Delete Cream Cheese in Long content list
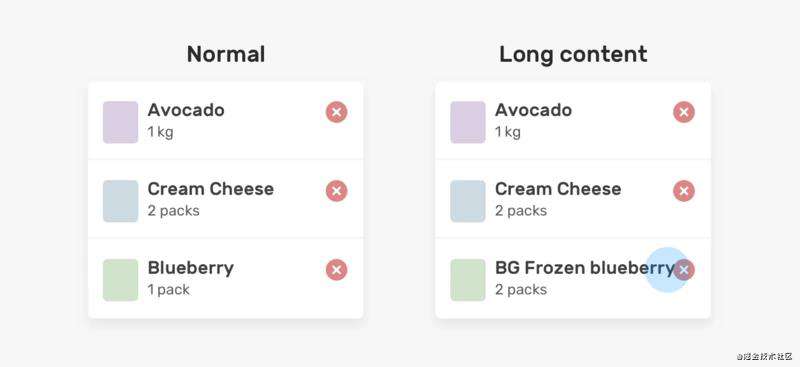 [x=684, y=191]
